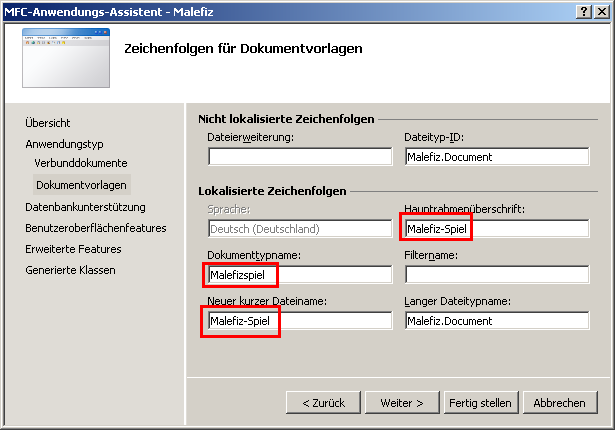Go to the Anwendungstyp page
The image size is (615, 430).
64,144
